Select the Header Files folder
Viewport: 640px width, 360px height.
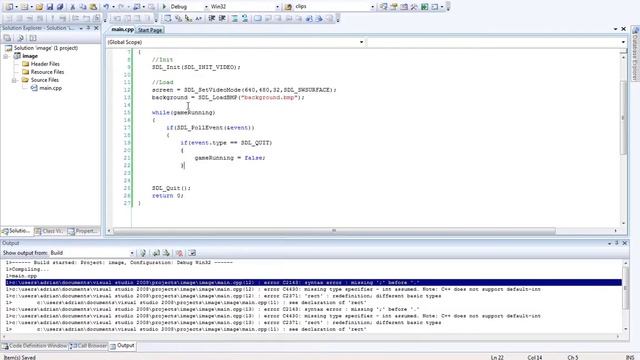[41, 64]
